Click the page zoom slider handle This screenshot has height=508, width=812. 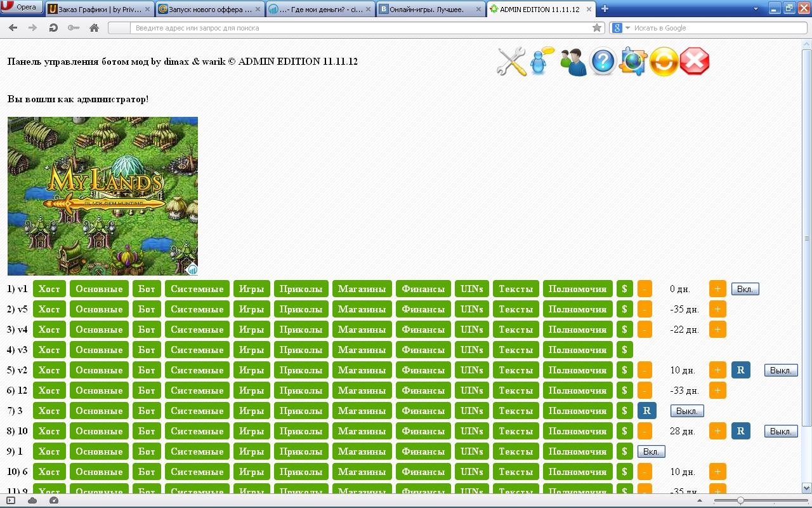[x=740, y=500]
